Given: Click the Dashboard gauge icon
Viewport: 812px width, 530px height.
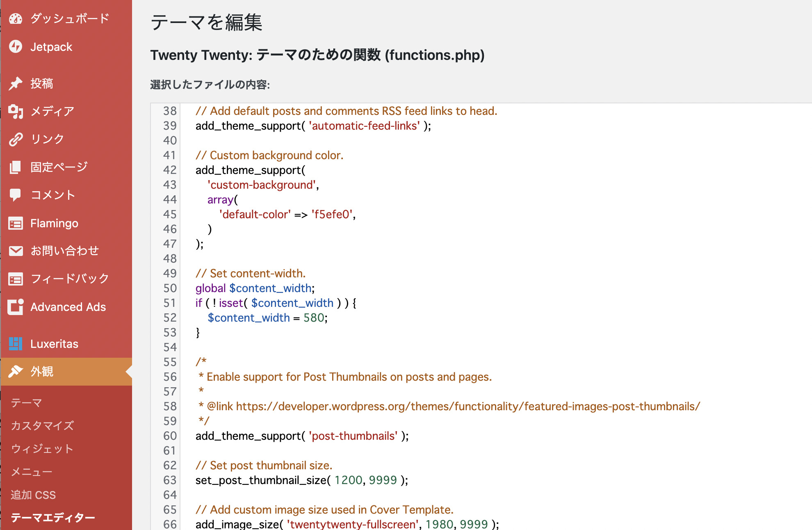Looking at the screenshot, I should [16, 18].
